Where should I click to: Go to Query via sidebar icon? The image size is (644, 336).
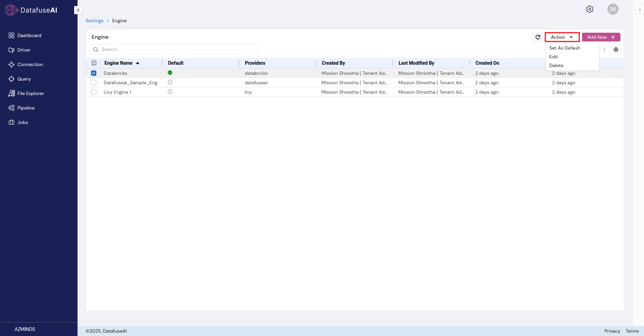pos(11,79)
